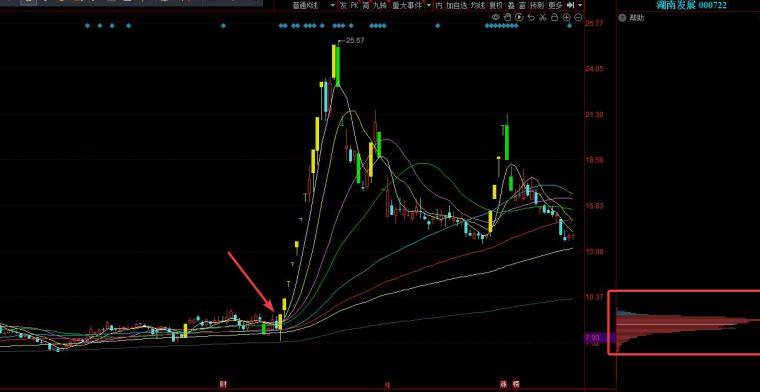
Task: Click the undo arrow icon
Action: 531,17
